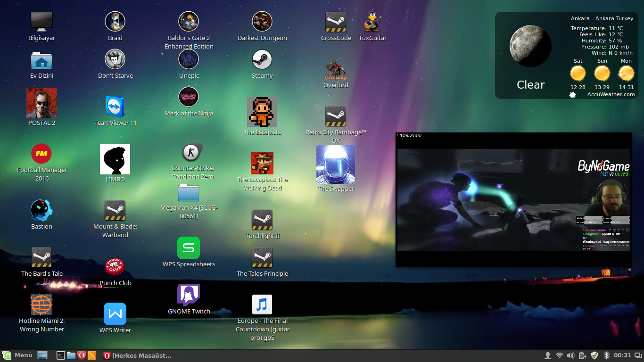Viewport: 644px width, 362px height.
Task: Launch Torchlight II shortcut
Action: (x=262, y=220)
